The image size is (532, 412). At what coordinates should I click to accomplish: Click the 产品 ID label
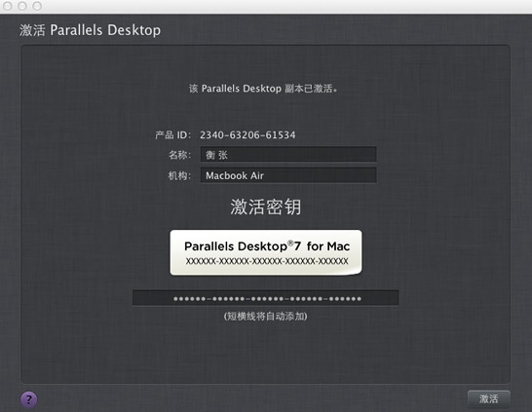173,135
